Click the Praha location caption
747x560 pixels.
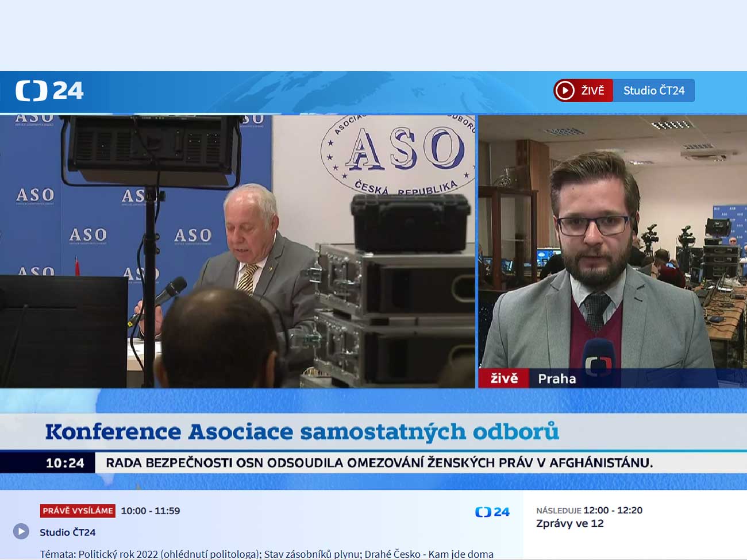(557, 379)
